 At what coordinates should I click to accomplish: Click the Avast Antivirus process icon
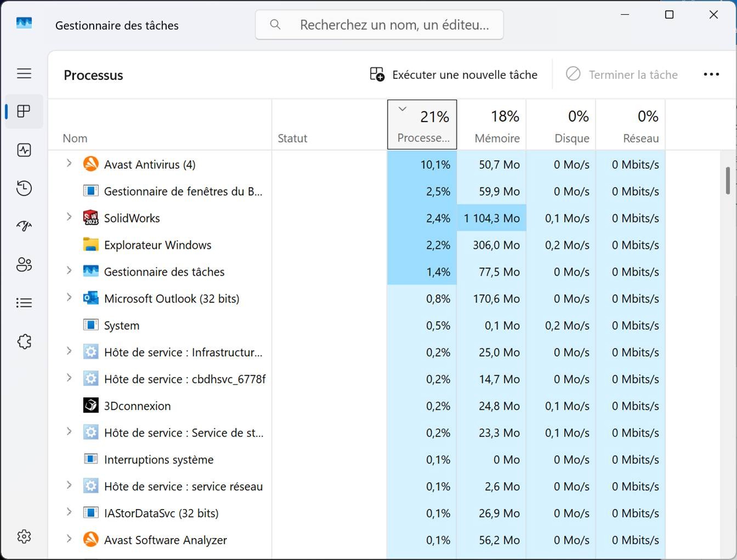[x=90, y=164]
